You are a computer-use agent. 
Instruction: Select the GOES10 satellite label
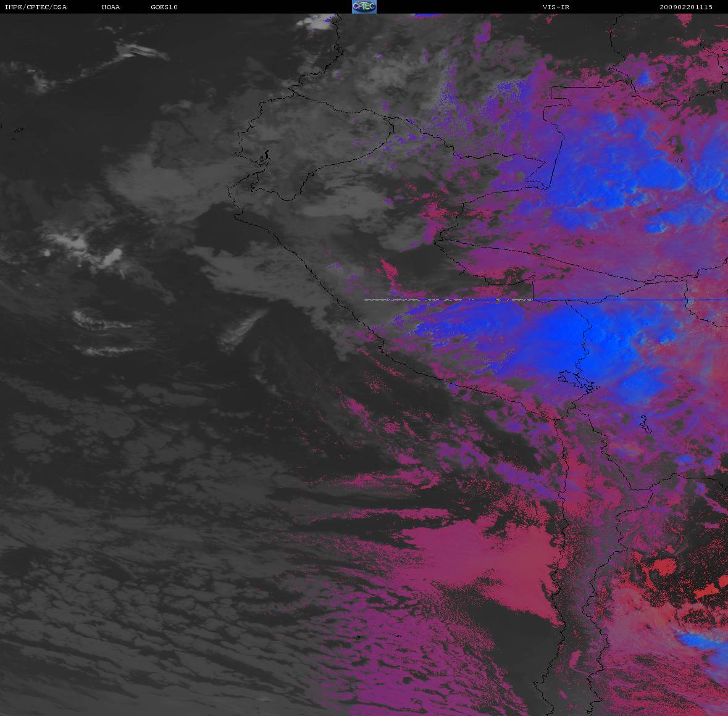point(164,7)
